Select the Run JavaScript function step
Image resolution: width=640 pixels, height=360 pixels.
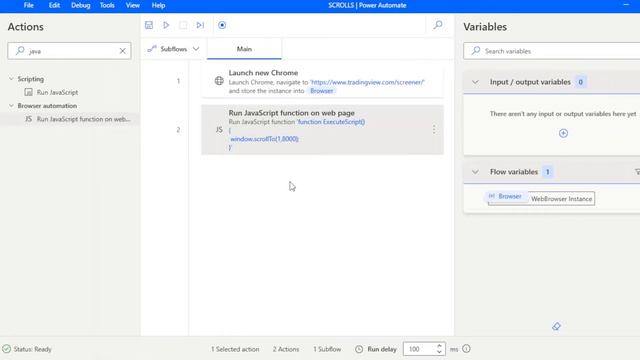pos(322,130)
